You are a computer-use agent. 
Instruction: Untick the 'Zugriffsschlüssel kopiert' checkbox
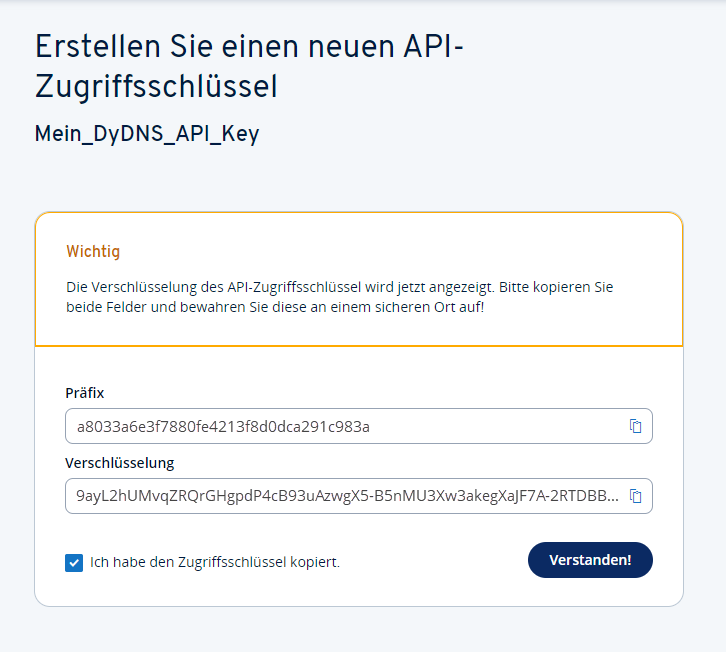tap(74, 562)
